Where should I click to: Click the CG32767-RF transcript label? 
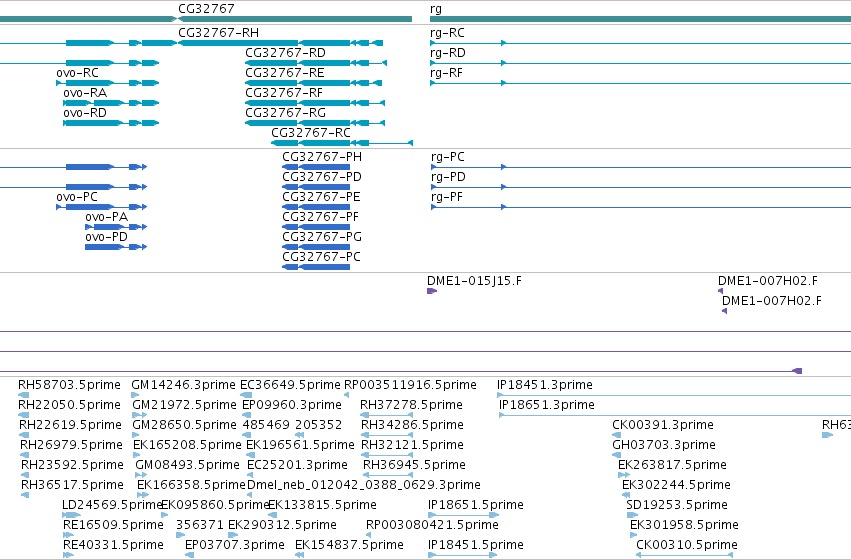click(284, 93)
